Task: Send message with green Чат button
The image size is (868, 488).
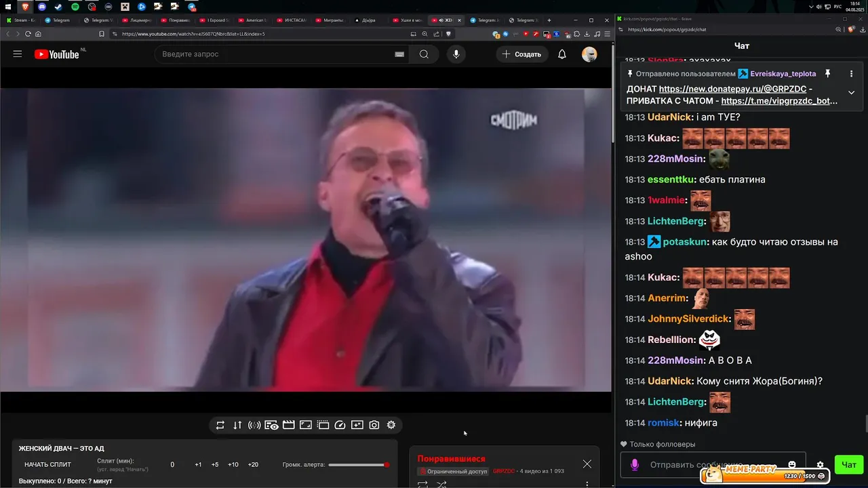Action: coord(849,464)
